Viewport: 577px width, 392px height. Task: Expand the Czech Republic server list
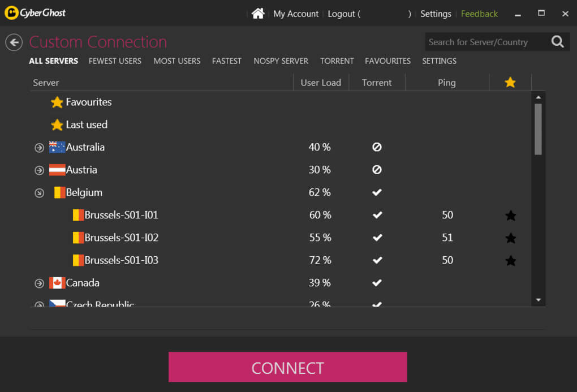click(x=40, y=304)
